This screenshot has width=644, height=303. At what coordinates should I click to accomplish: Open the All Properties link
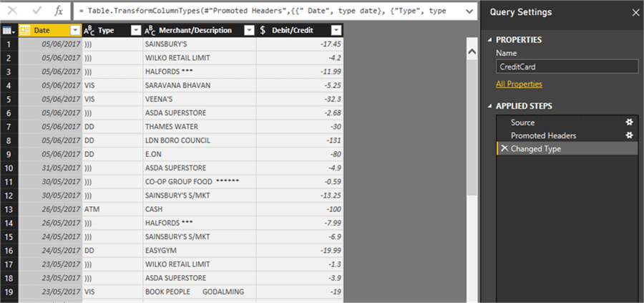tap(519, 84)
